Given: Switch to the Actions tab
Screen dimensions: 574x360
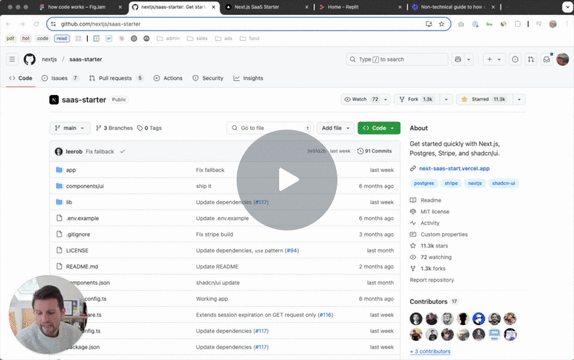Looking at the screenshot, I should point(168,78).
